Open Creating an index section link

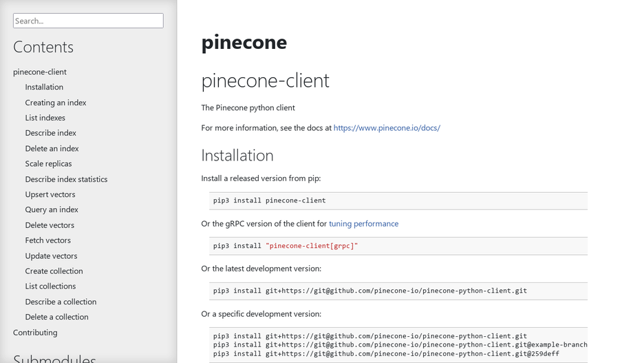56,103
